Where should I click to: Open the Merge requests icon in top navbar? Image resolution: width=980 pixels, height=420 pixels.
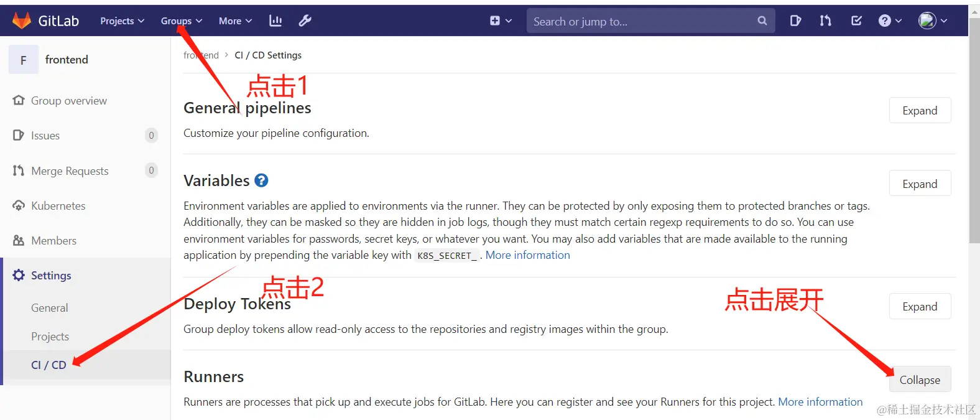tap(825, 21)
